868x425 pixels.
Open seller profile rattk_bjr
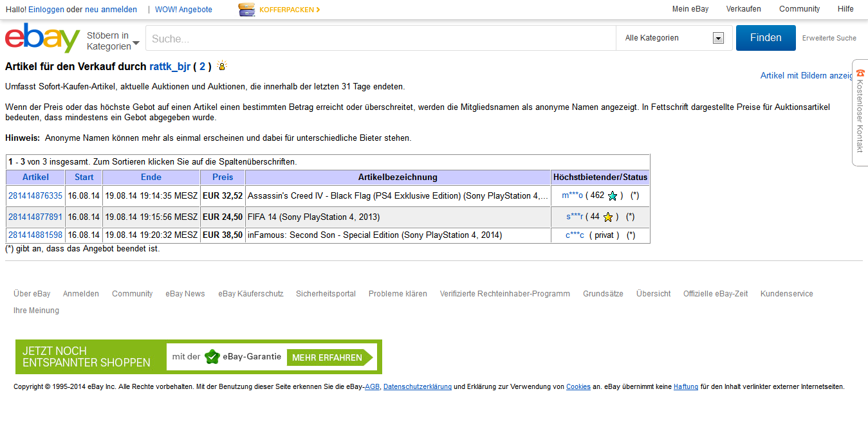[x=170, y=66]
